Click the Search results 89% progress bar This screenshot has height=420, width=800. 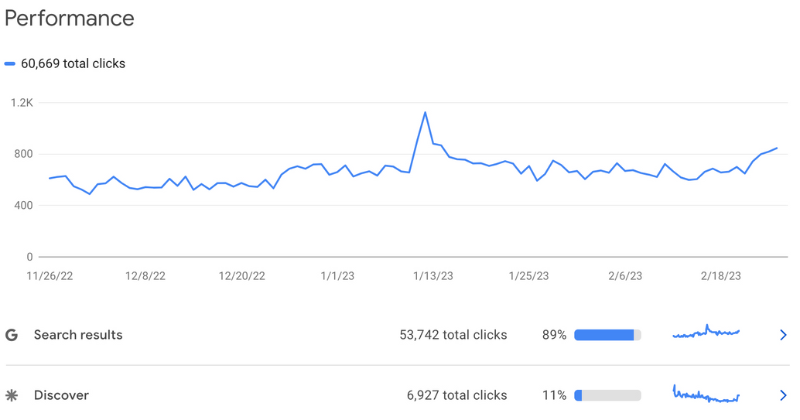tap(607, 335)
